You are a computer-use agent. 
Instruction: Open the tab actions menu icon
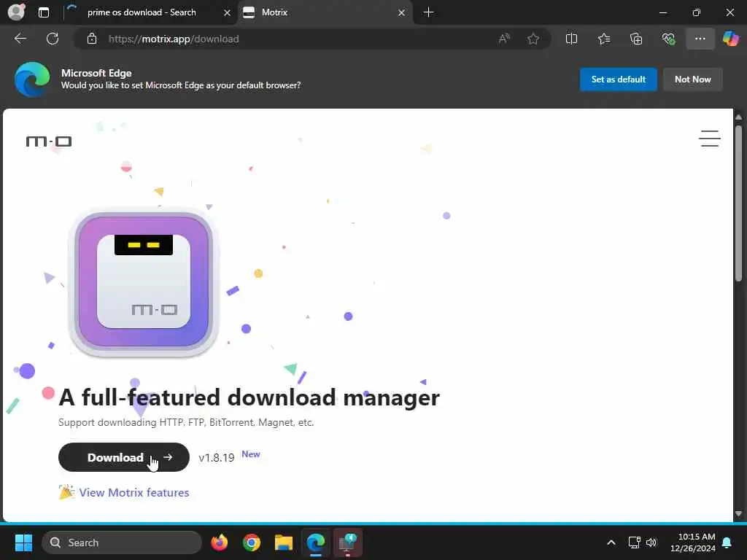tap(43, 12)
